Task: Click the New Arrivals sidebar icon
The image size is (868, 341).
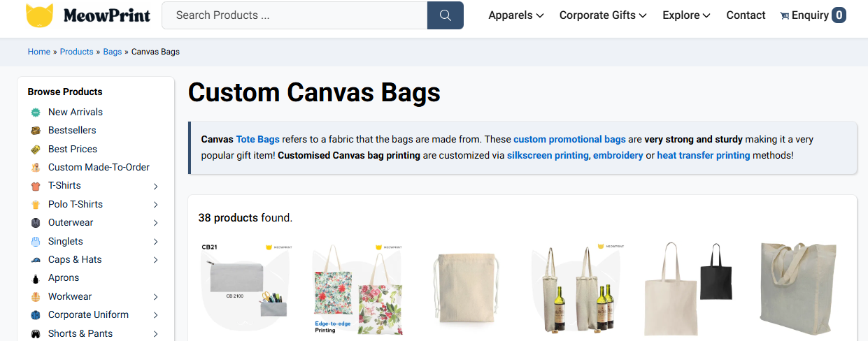Action: pyautogui.click(x=36, y=113)
